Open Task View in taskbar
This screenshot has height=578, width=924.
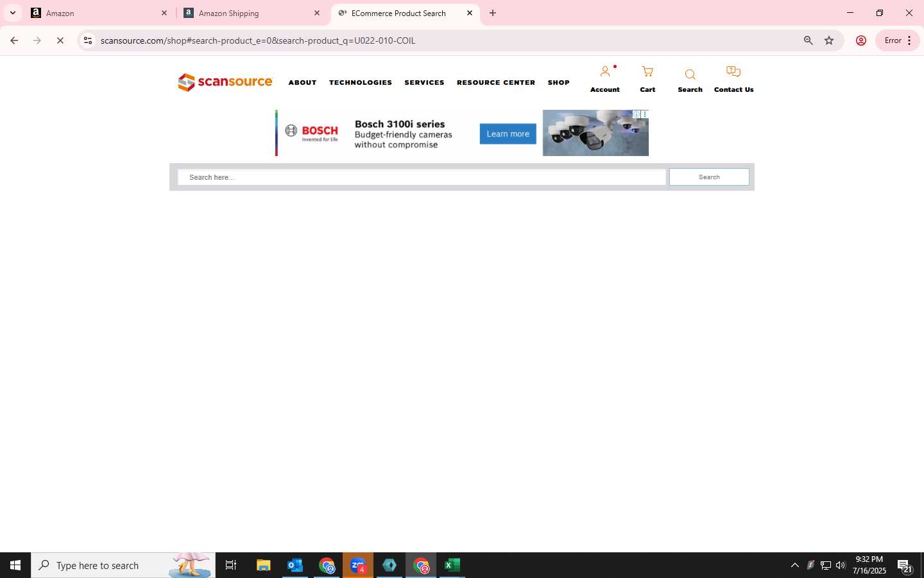point(231,565)
